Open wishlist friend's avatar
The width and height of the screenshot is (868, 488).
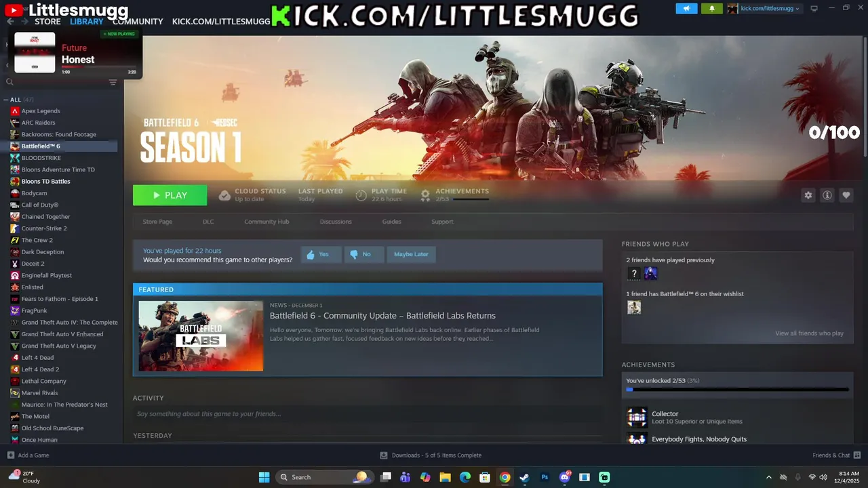coord(633,308)
